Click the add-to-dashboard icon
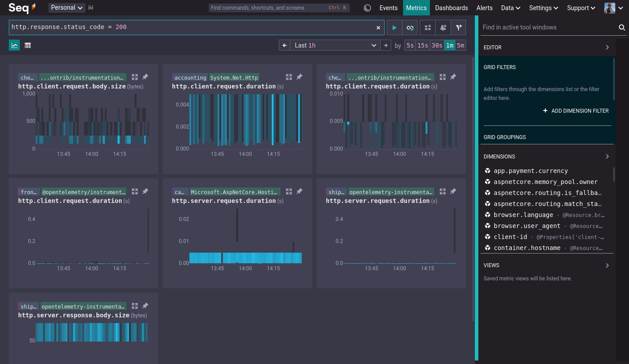 tap(428, 28)
